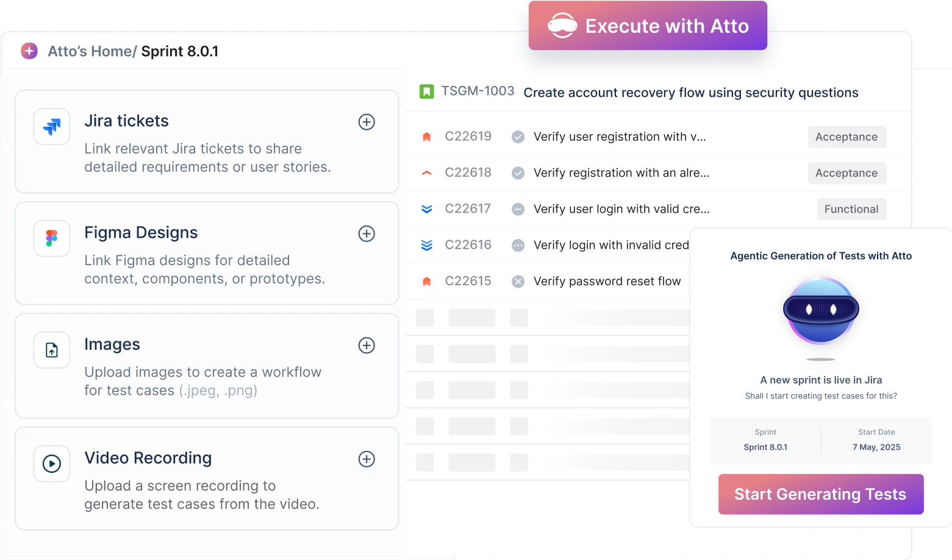Viewport: 952px width, 560px height.
Task: Click Start Generating Tests button
Action: coord(820,494)
